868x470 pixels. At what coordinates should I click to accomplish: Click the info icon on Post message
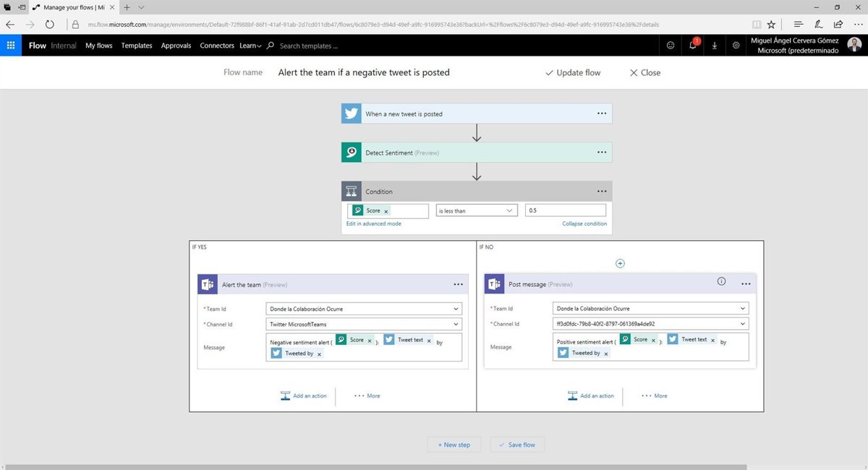[x=721, y=282]
